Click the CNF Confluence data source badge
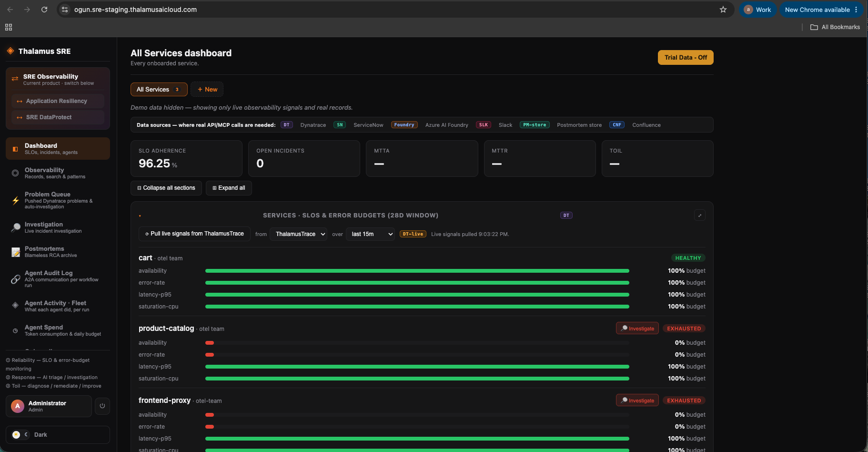This screenshot has width=868, height=452. (617, 125)
